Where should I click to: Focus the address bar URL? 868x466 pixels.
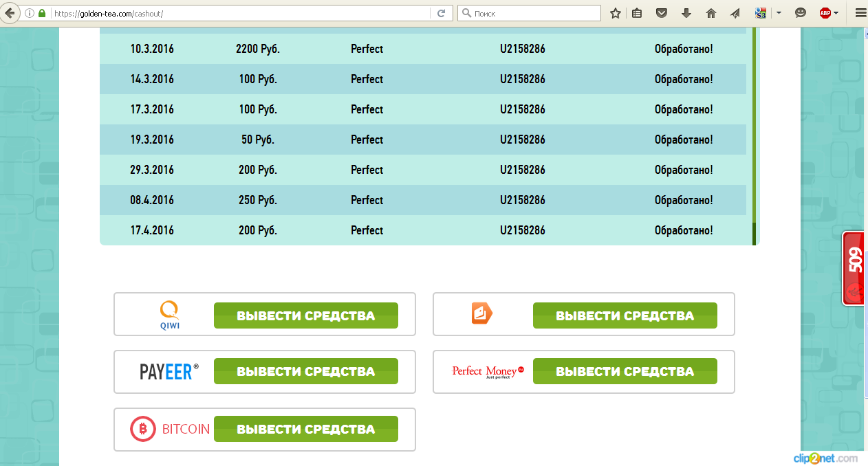pos(241,13)
